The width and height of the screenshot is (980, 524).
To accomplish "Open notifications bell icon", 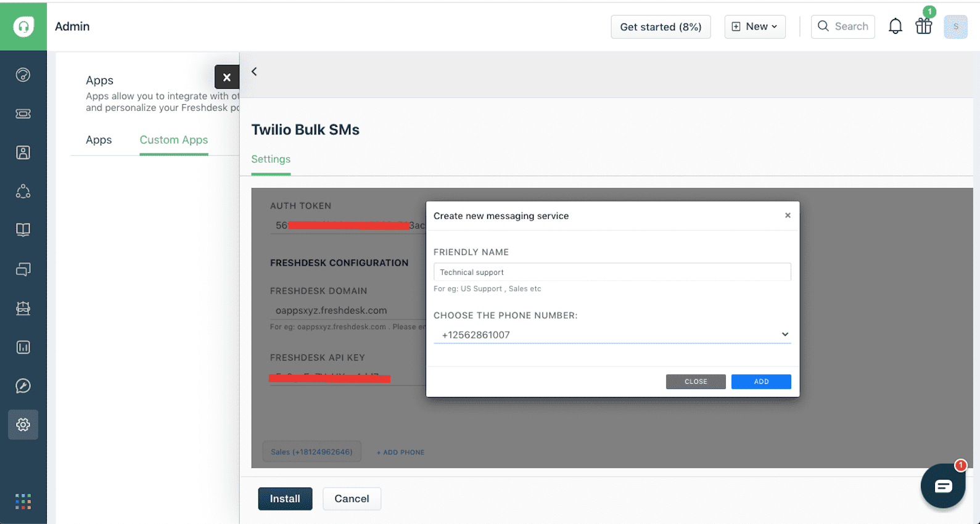I will pyautogui.click(x=896, y=27).
